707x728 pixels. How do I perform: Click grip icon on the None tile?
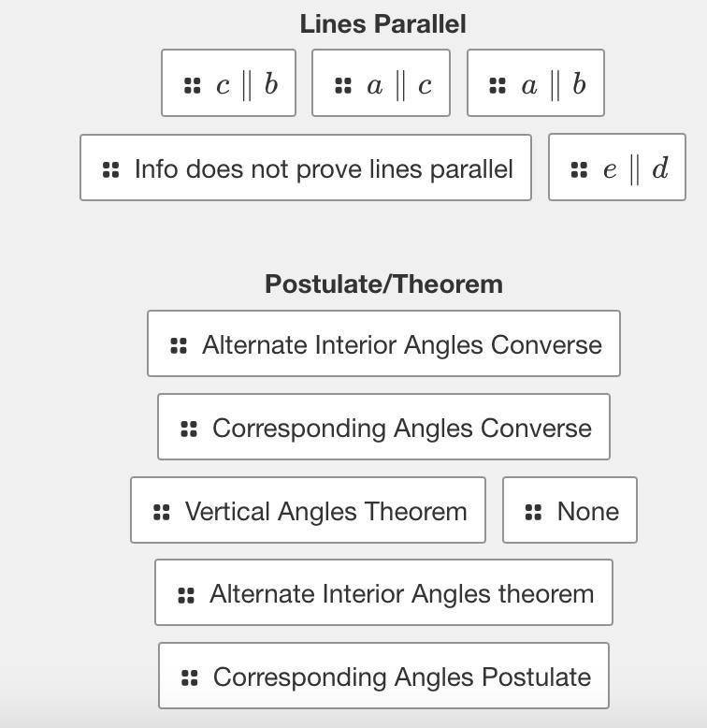(533, 512)
